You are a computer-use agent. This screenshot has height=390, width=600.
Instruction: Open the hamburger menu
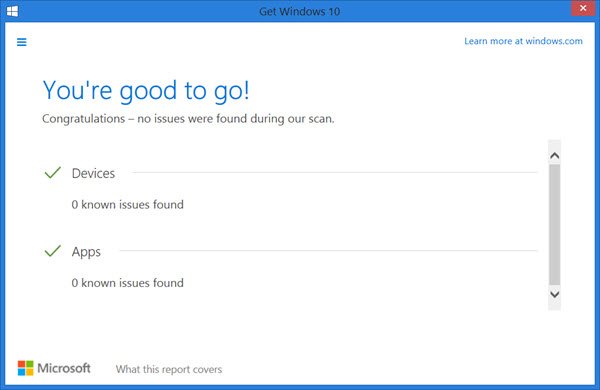22,42
